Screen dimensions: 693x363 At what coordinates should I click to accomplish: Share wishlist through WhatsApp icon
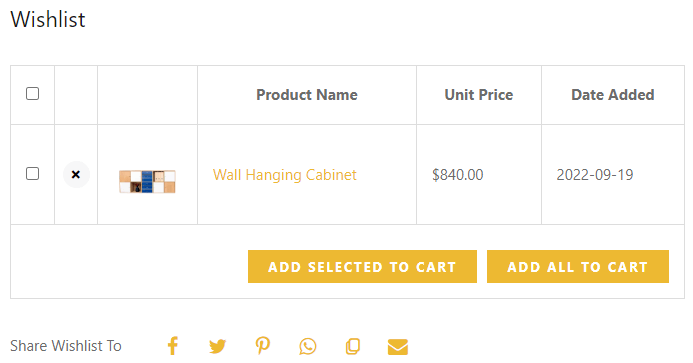tap(308, 346)
